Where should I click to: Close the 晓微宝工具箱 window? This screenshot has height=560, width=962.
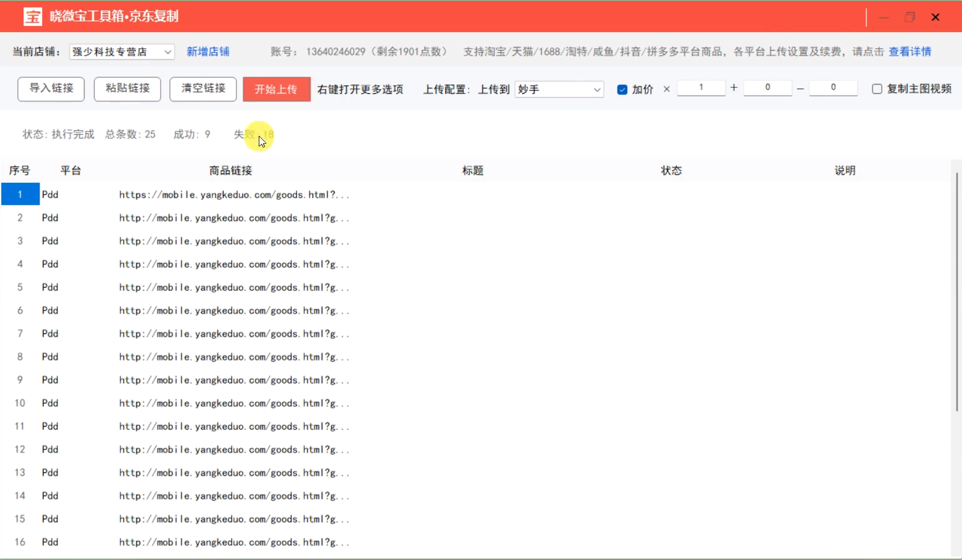click(935, 17)
